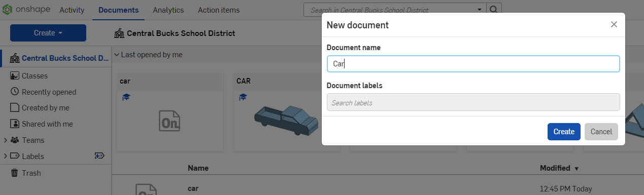Expand the Teams tree node
This screenshot has height=195, width=644.
[x=5, y=140]
